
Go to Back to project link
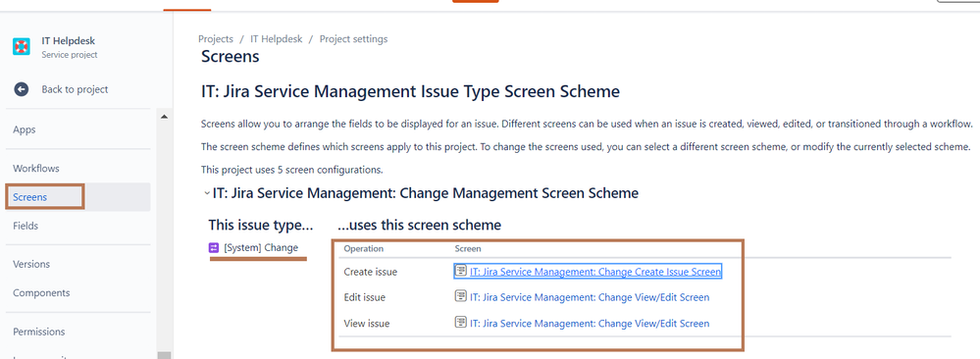pos(75,89)
